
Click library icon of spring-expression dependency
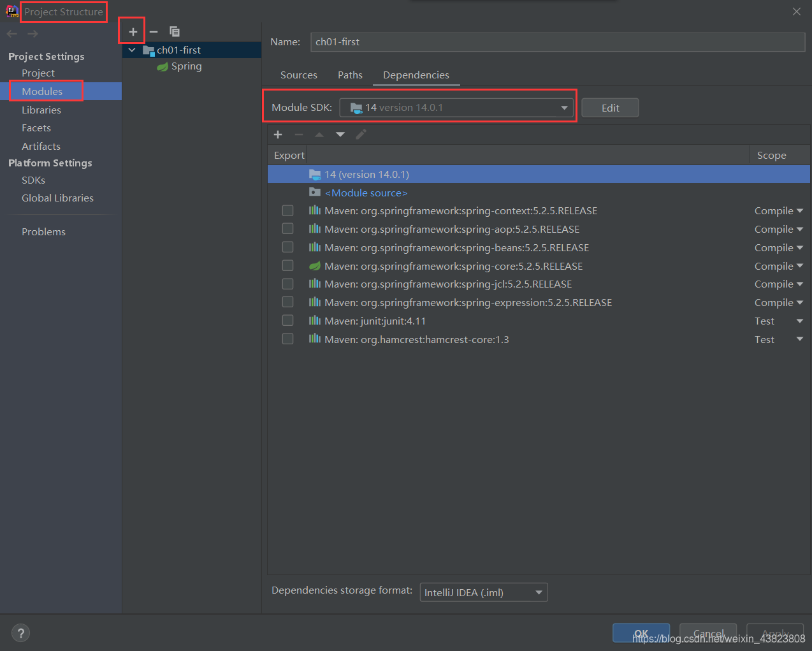pos(315,302)
